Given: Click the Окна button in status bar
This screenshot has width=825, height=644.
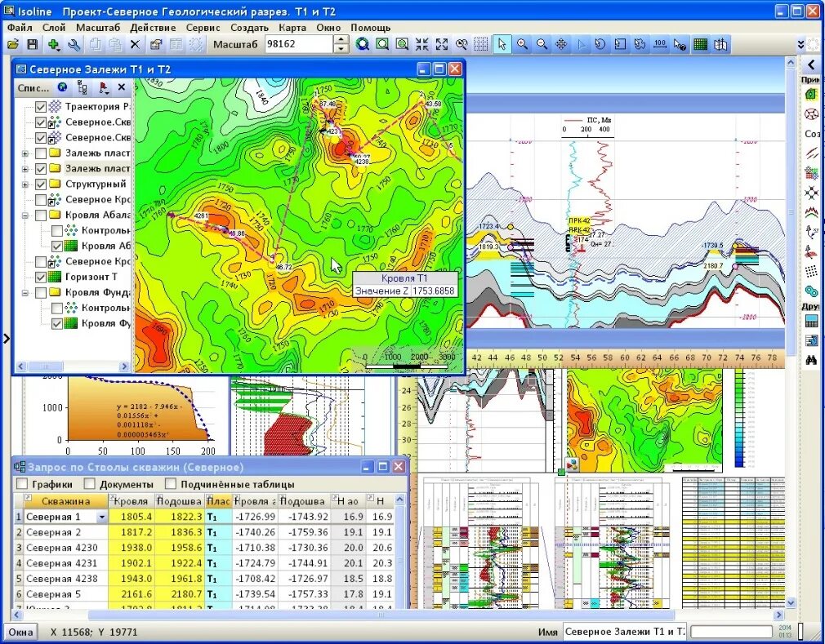Looking at the screenshot, I should (x=20, y=632).
